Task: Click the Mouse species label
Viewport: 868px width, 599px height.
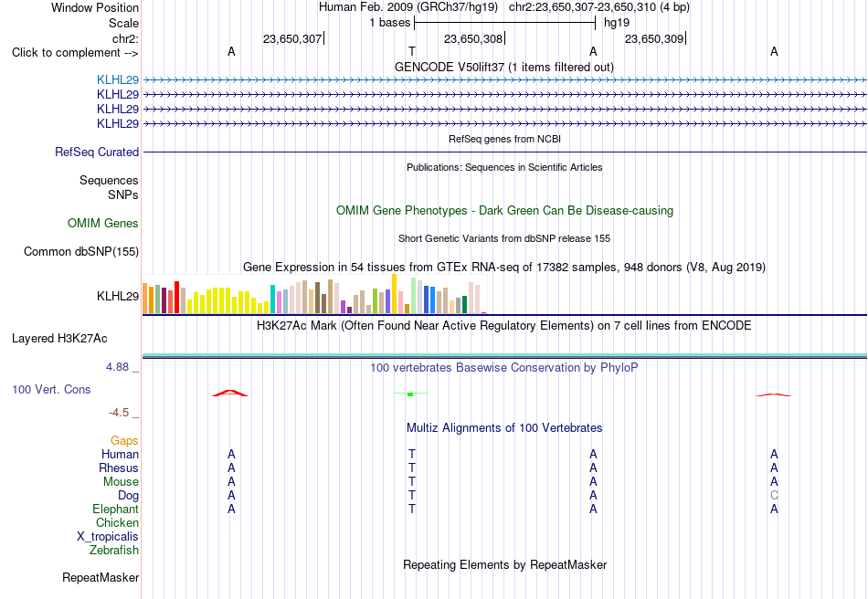Action: (121, 482)
